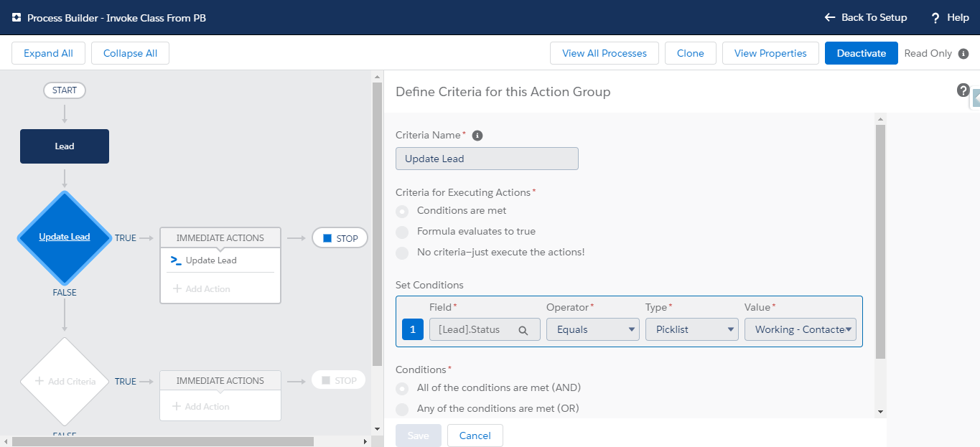Select 'Conditions are met' radio option

click(403, 211)
